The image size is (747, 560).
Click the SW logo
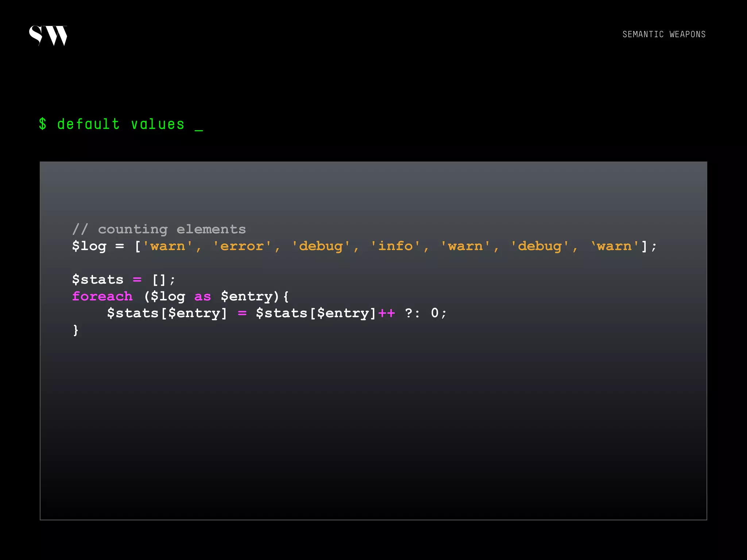pyautogui.click(x=48, y=35)
